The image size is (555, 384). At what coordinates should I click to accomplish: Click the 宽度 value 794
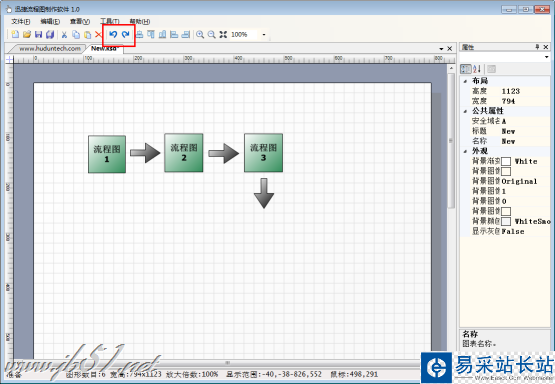click(508, 101)
